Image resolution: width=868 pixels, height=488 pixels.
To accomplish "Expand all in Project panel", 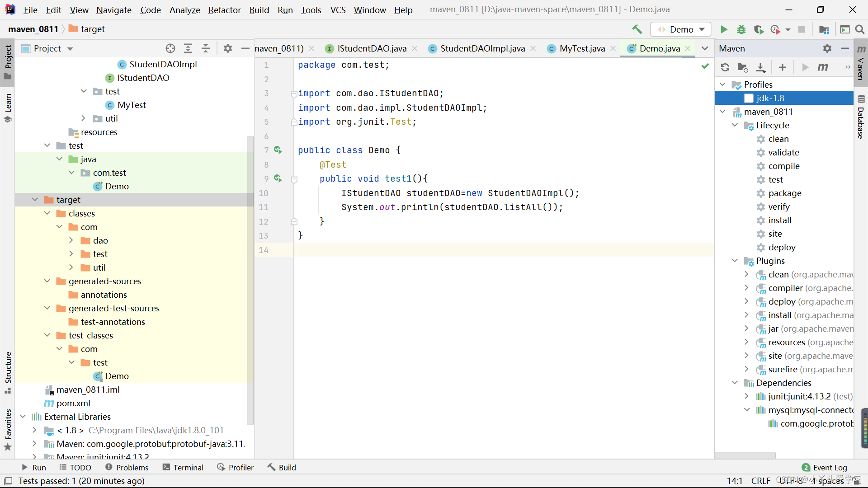I will click(x=188, y=48).
